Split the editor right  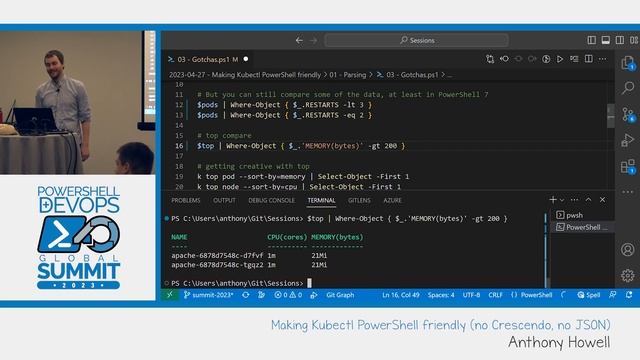589,59
